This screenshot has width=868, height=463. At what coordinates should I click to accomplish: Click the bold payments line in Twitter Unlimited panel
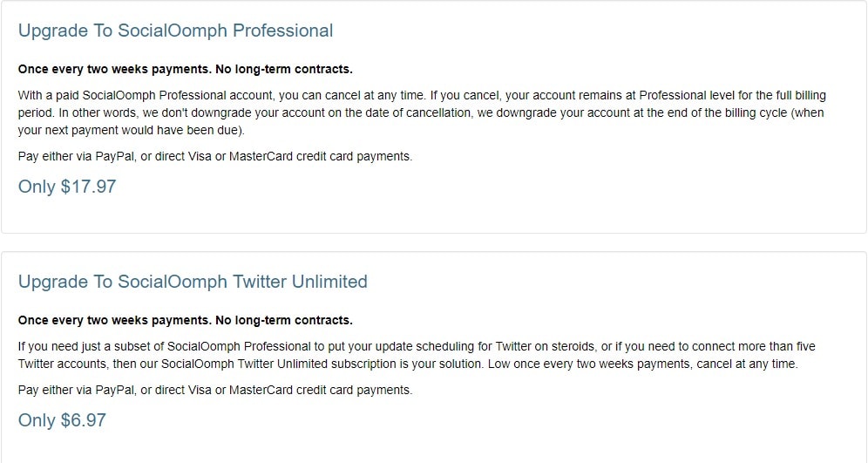coord(186,320)
